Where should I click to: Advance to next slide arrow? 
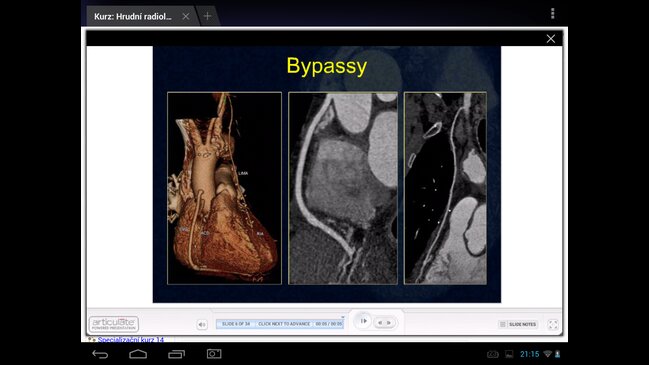389,323
